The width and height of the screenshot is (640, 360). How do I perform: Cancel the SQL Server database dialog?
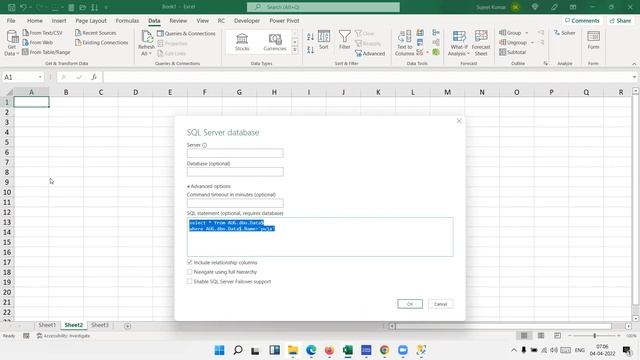(440, 304)
